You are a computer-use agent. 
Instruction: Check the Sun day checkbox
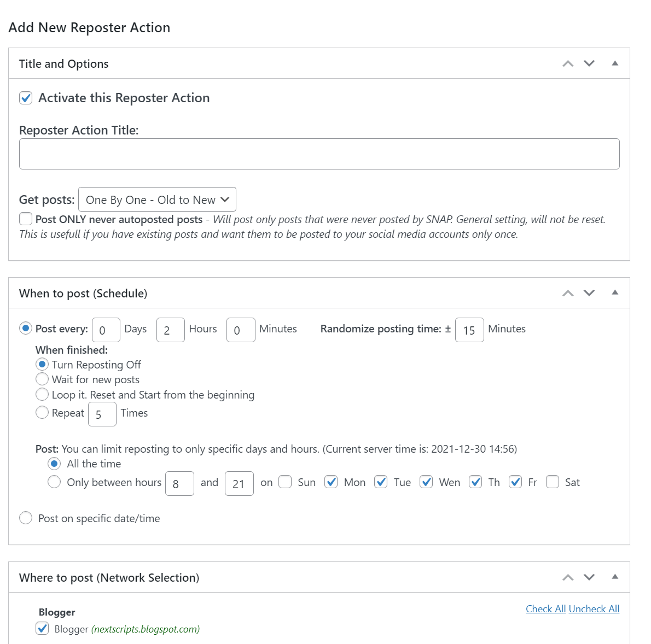click(285, 482)
